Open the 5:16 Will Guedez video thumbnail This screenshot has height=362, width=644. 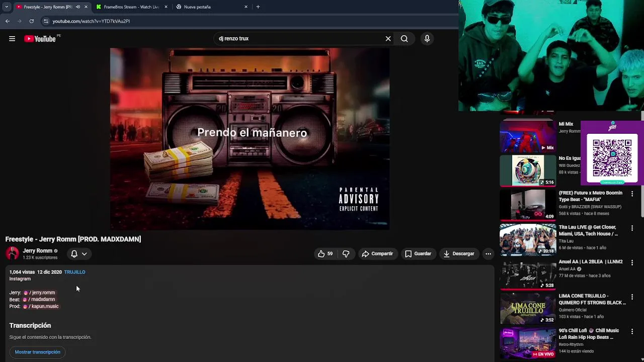[528, 170]
